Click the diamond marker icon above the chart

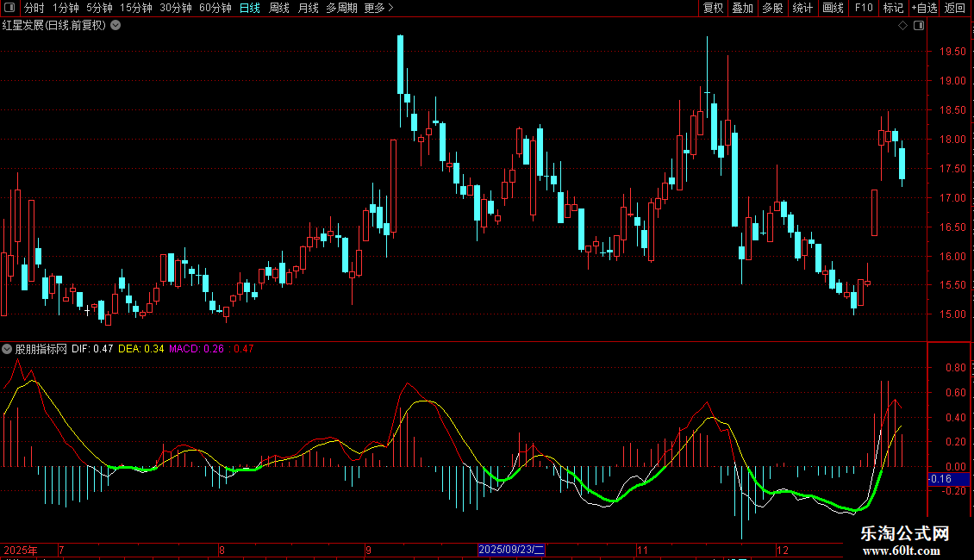pyautogui.click(x=903, y=26)
